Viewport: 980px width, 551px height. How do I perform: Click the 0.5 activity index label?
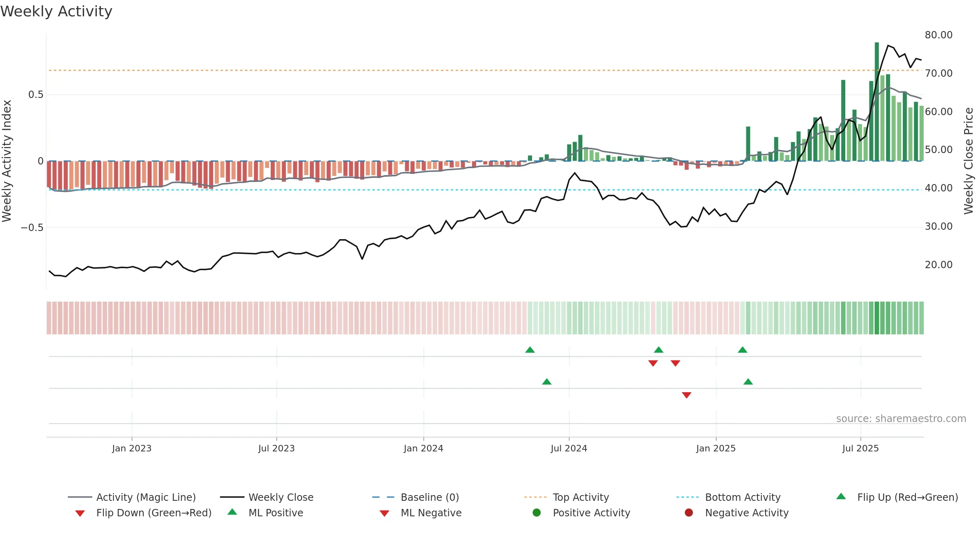coord(36,95)
